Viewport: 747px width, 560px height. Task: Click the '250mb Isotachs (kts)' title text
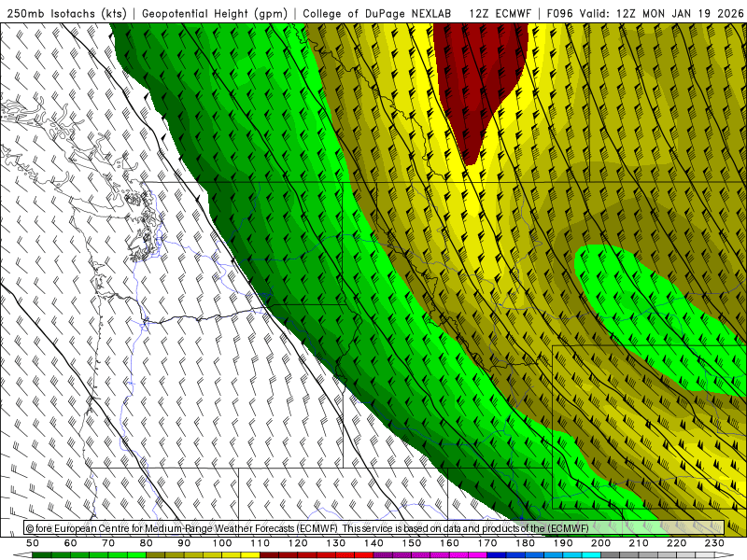[66, 13]
